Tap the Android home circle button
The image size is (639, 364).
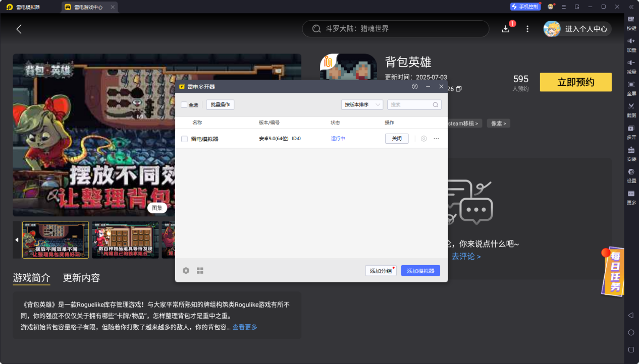coord(631,333)
